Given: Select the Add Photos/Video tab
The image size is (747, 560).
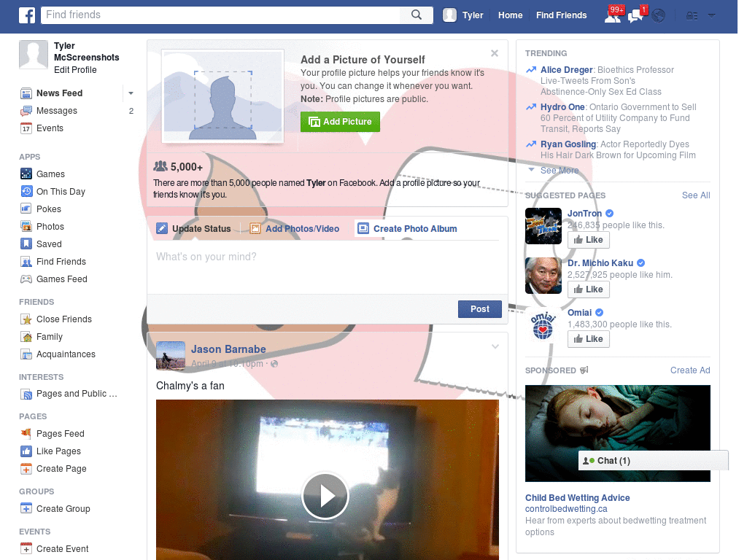Looking at the screenshot, I should (295, 228).
